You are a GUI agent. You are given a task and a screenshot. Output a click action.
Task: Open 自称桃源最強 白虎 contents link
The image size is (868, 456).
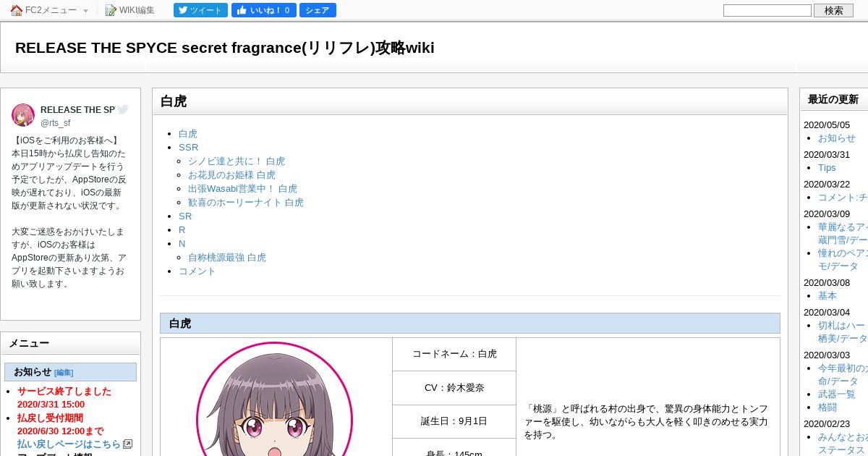[x=227, y=258]
